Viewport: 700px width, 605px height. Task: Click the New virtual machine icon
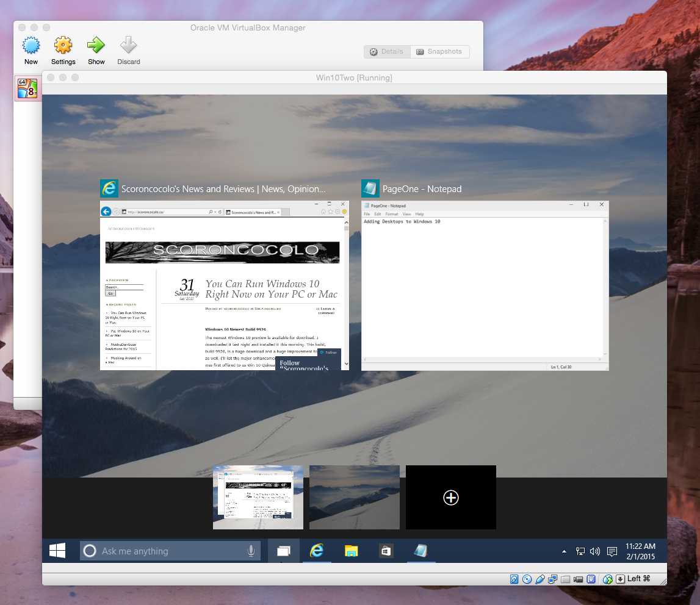point(31,46)
